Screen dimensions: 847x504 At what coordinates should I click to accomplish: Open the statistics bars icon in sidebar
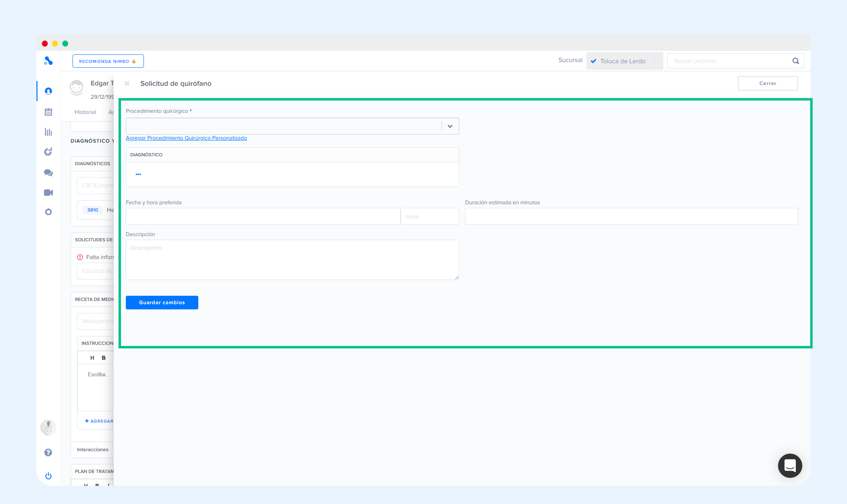pos(48,132)
